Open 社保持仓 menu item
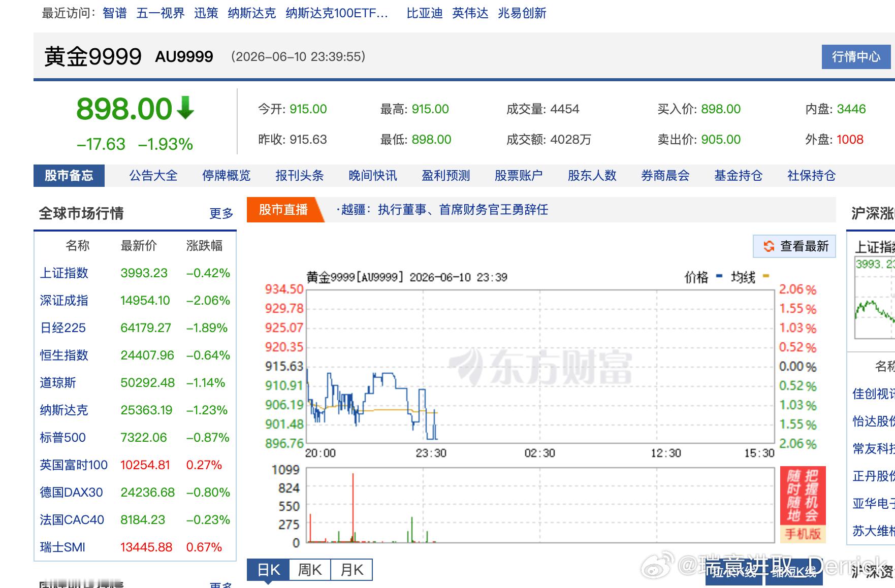 point(811,176)
